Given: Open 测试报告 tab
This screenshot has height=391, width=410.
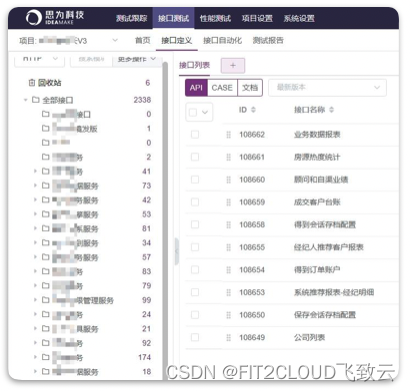Looking at the screenshot, I should click(268, 41).
